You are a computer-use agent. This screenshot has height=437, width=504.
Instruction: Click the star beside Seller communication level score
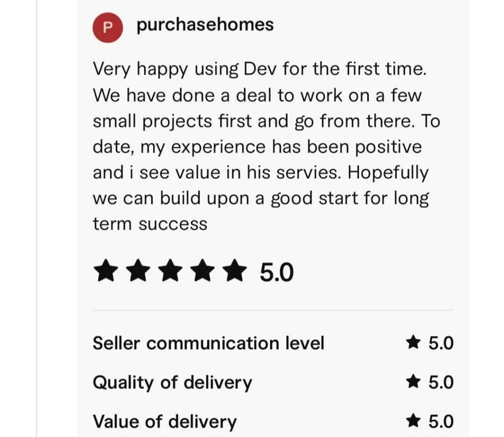point(412,342)
